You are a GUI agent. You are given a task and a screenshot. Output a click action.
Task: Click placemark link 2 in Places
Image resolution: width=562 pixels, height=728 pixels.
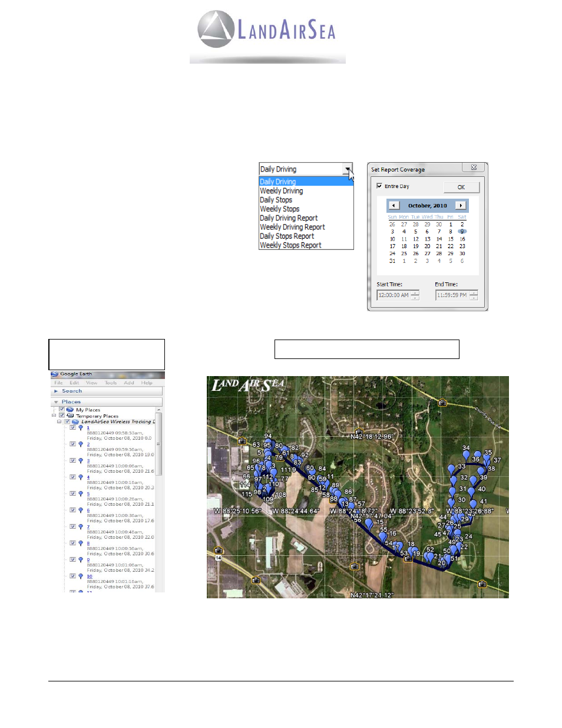88,444
